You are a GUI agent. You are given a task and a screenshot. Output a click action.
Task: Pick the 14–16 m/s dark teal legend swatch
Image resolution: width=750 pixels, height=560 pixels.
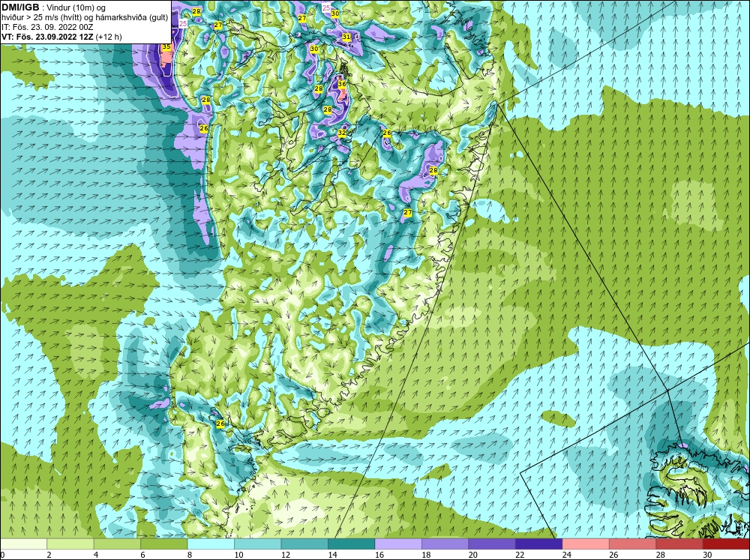tap(352, 544)
